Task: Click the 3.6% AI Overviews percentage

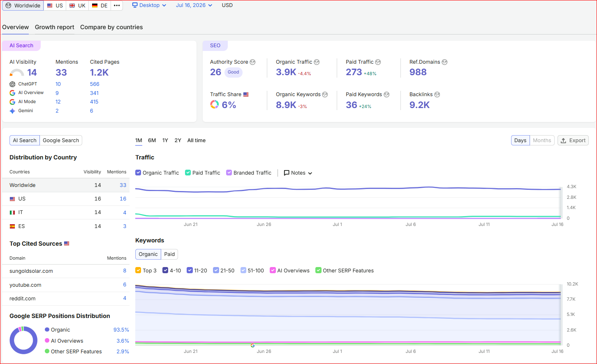Action: coord(123,341)
